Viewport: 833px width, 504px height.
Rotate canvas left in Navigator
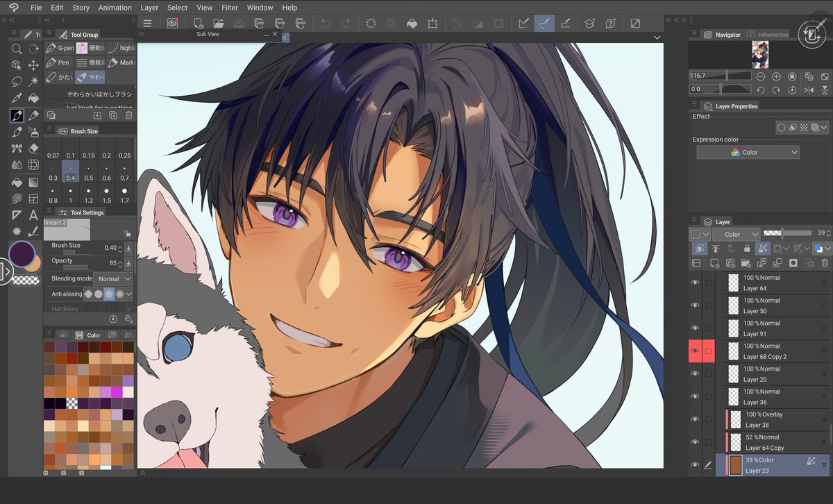click(761, 90)
